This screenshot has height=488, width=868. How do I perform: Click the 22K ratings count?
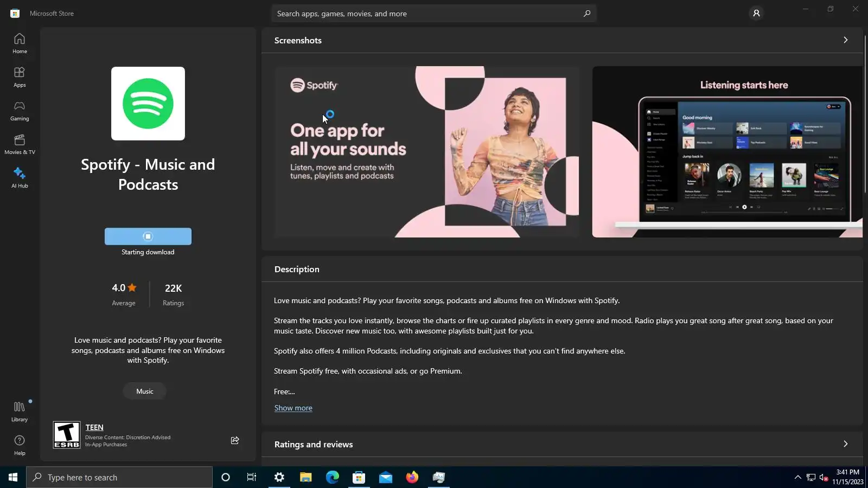coord(174,294)
